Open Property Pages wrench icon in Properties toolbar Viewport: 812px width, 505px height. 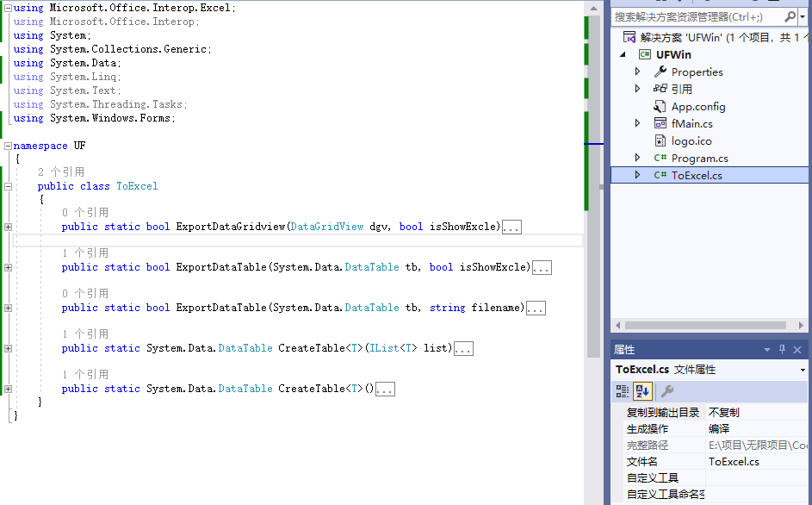pyautogui.click(x=666, y=391)
